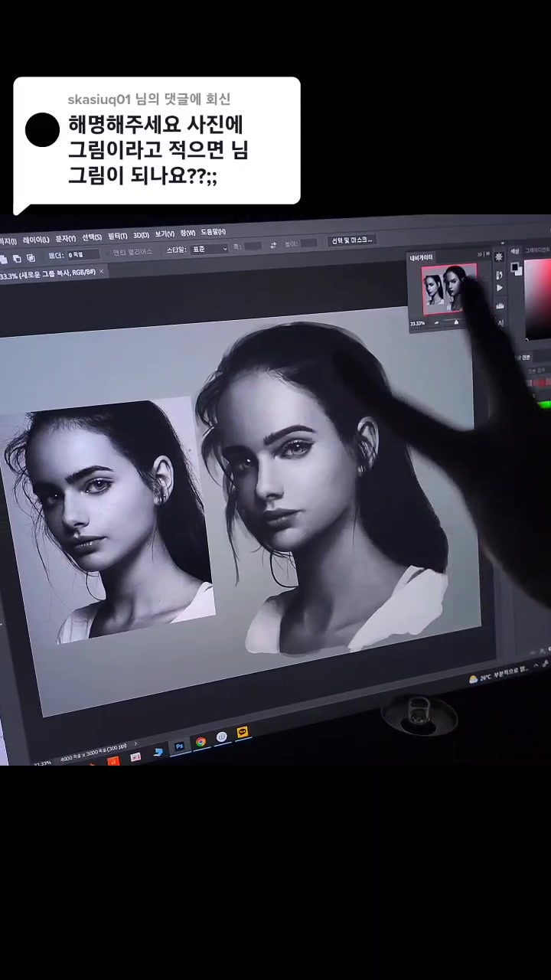
Task: Open the 3D(D) menu
Action: tap(141, 235)
